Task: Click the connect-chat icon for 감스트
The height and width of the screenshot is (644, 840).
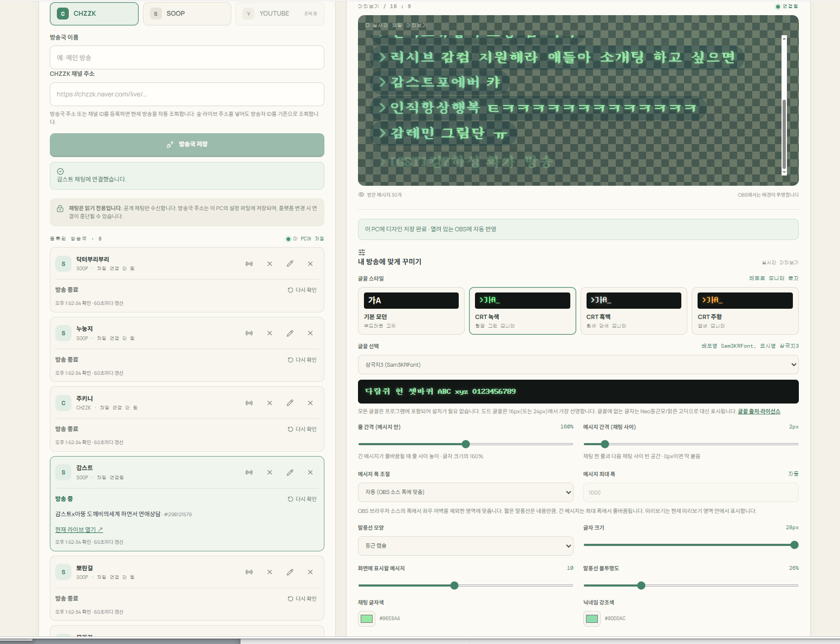Action: [x=249, y=472]
